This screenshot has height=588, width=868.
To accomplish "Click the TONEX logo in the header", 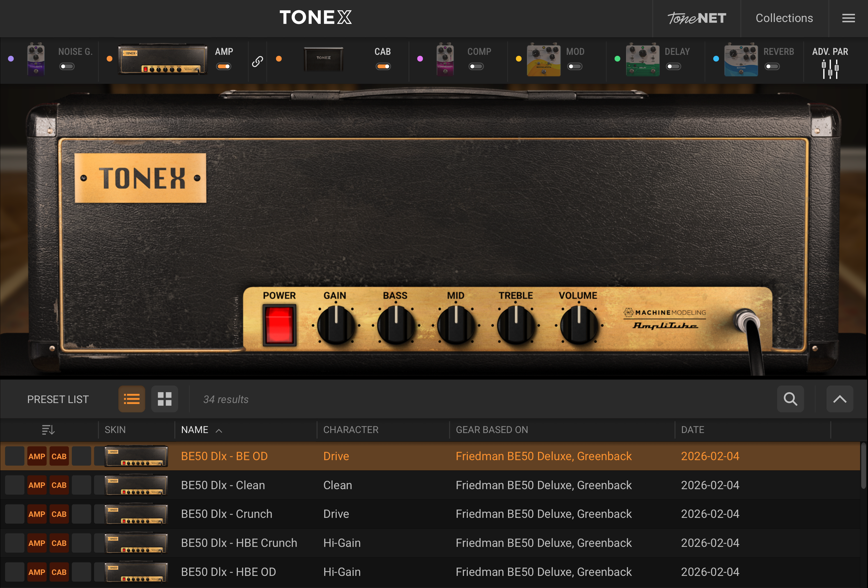I will [316, 18].
